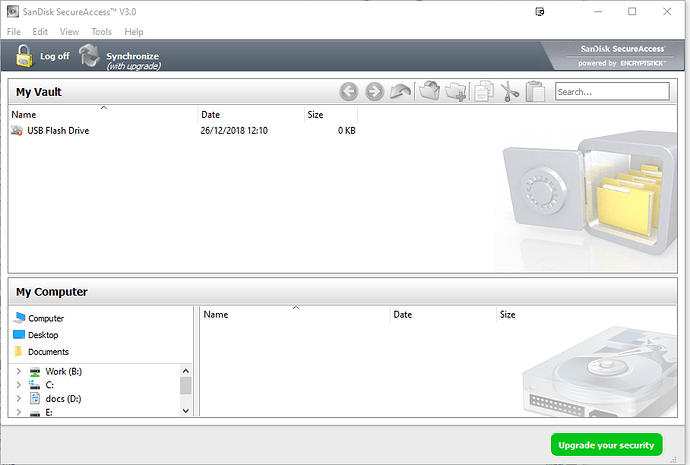This screenshot has height=465, width=690.
Task: Click the Search box in My Vault
Action: click(x=612, y=92)
